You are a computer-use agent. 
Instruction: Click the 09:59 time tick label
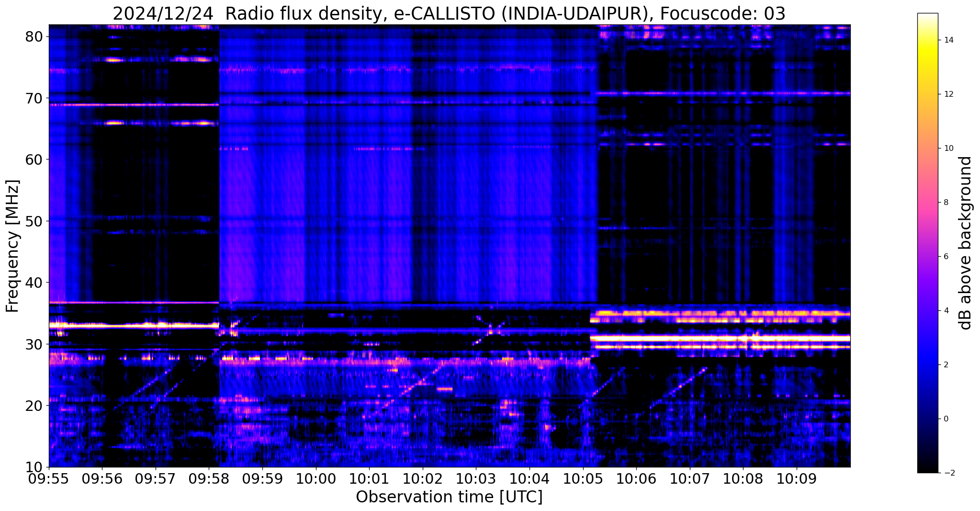pyautogui.click(x=262, y=478)
